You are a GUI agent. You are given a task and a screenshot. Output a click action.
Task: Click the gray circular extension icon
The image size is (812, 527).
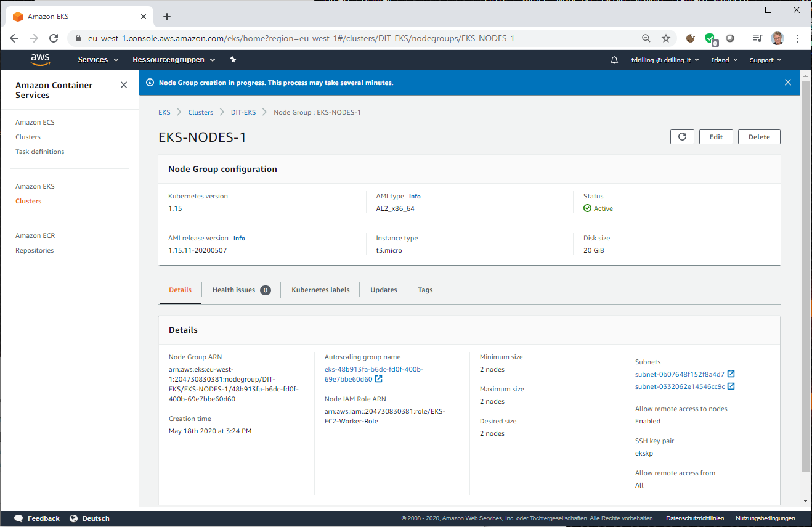[x=730, y=38]
